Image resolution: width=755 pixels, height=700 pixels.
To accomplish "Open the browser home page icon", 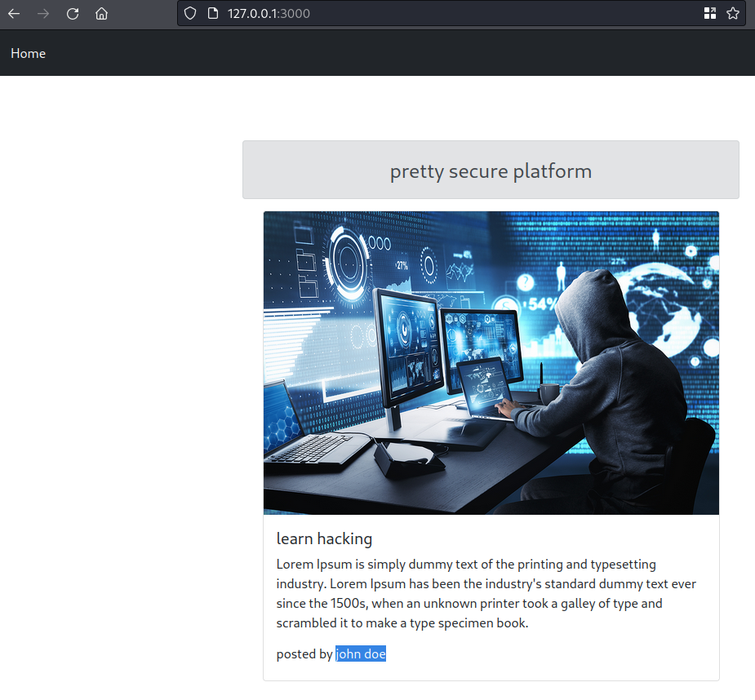I will click(x=101, y=14).
